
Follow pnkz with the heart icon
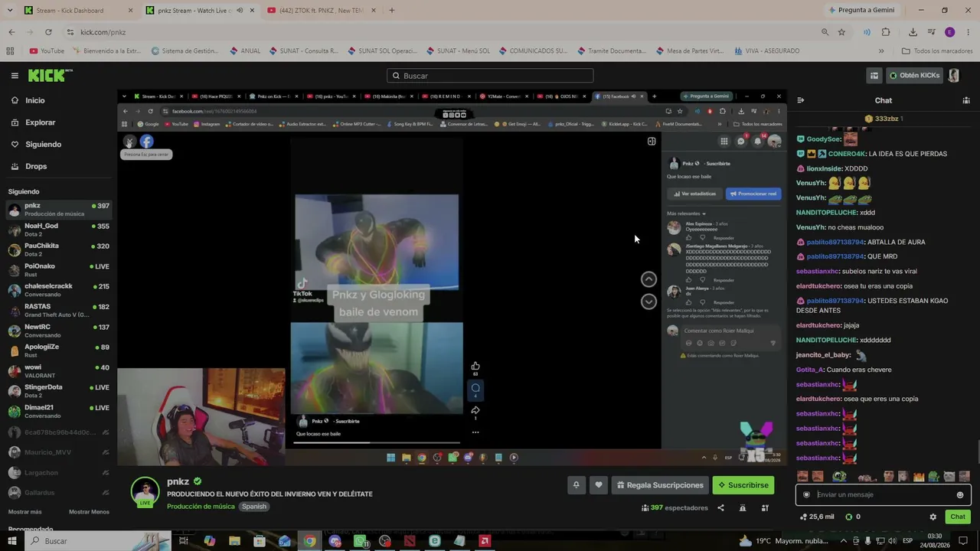599,485
